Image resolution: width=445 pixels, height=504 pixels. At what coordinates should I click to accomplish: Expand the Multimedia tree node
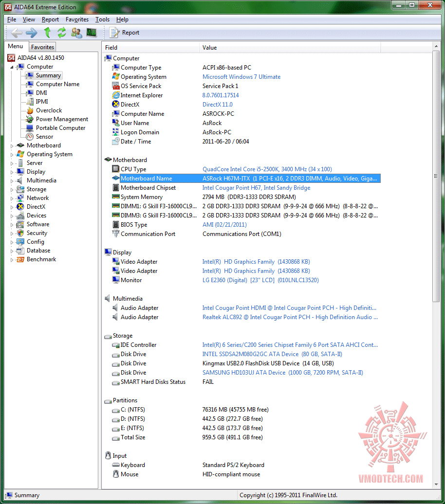coord(12,180)
